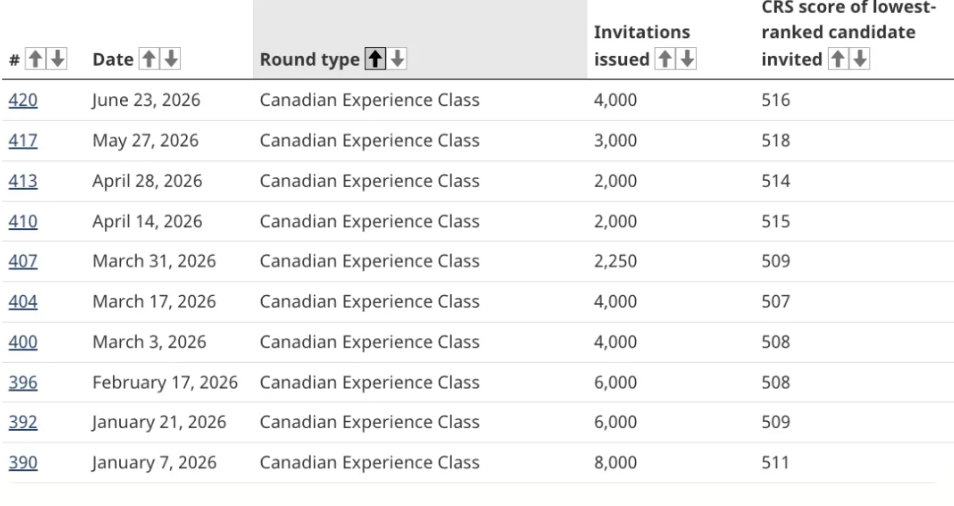
Task: Open draw round 407 link
Action: click(23, 261)
